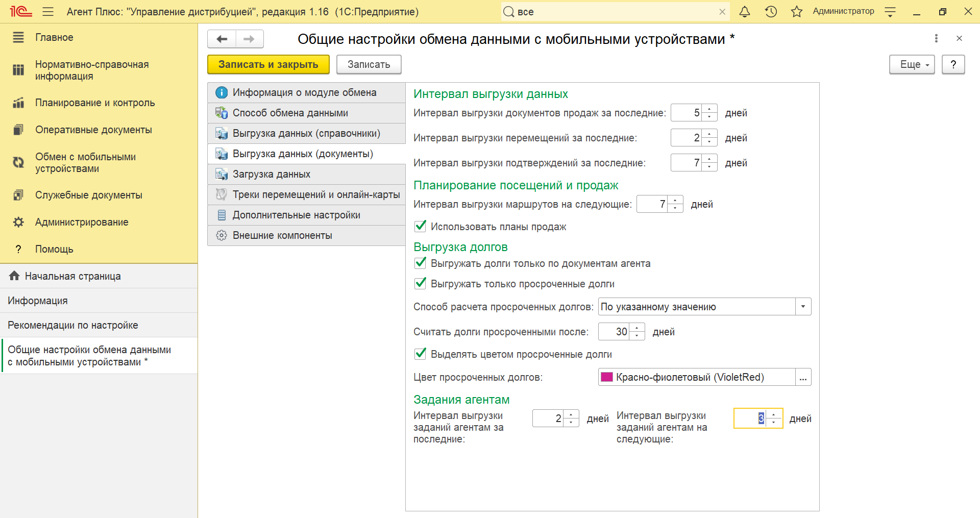Open the history clock icon
The image size is (980, 518).
point(771,12)
